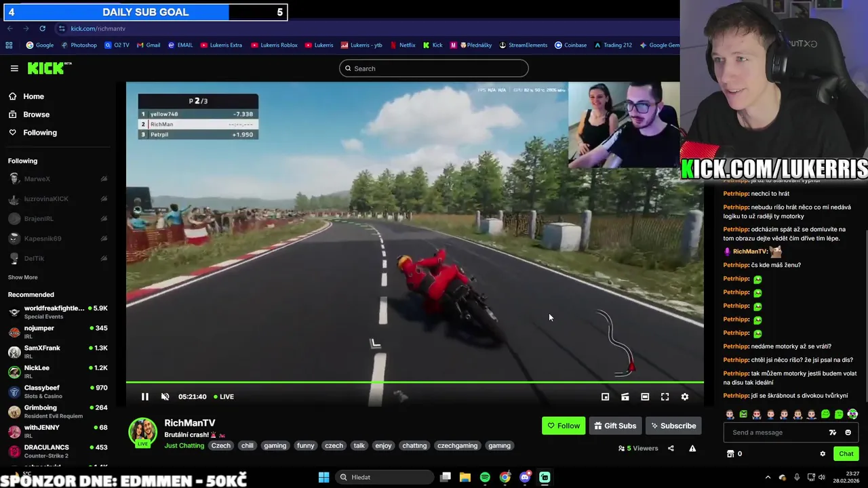Open MarweX followed channel
The height and width of the screenshot is (488, 868).
click(x=58, y=179)
